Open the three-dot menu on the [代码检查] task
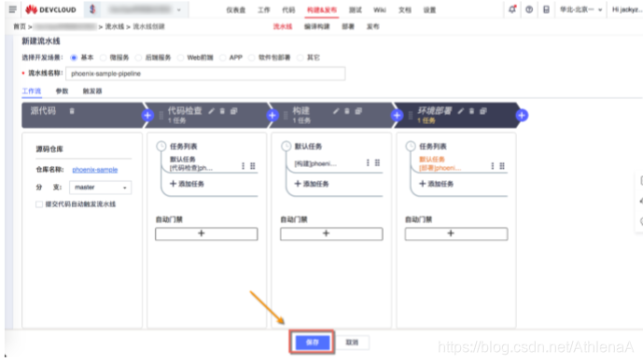This screenshot has width=643, height=364. [x=243, y=165]
